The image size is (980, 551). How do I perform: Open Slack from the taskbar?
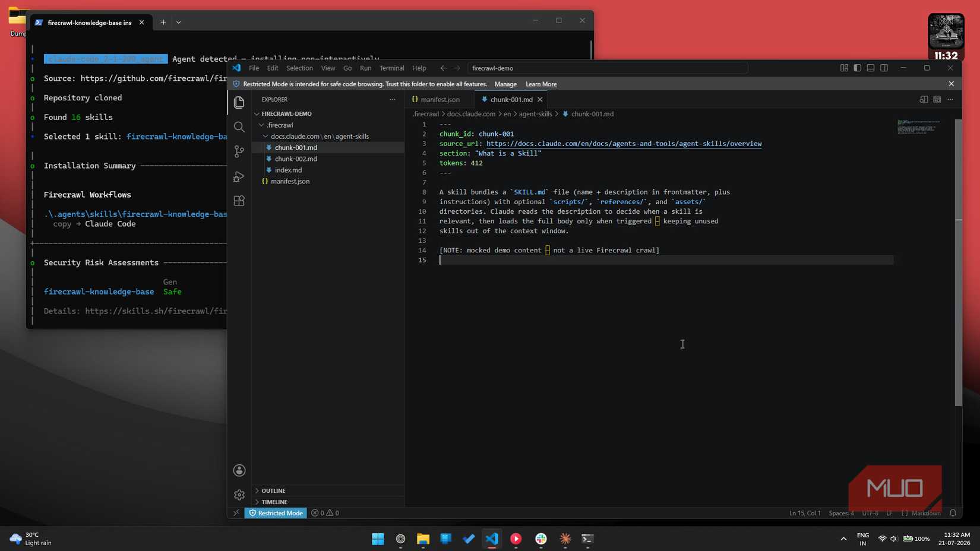[541, 539]
